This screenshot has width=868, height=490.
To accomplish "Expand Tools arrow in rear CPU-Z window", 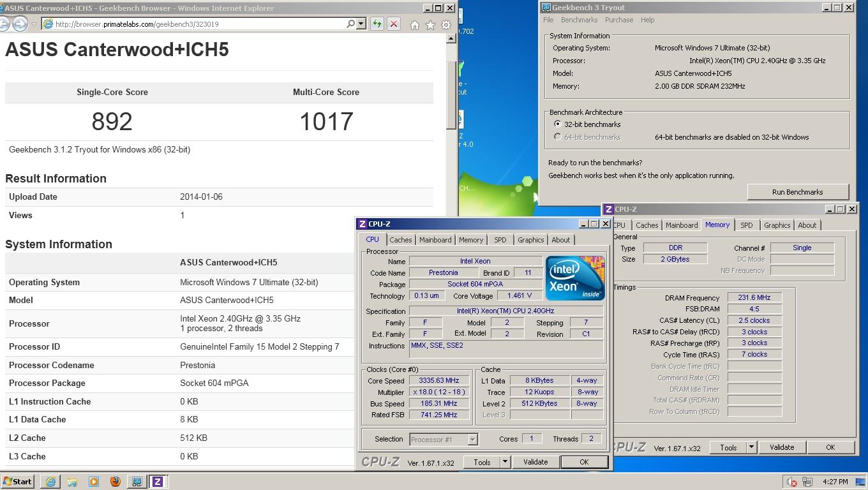I will (x=751, y=447).
